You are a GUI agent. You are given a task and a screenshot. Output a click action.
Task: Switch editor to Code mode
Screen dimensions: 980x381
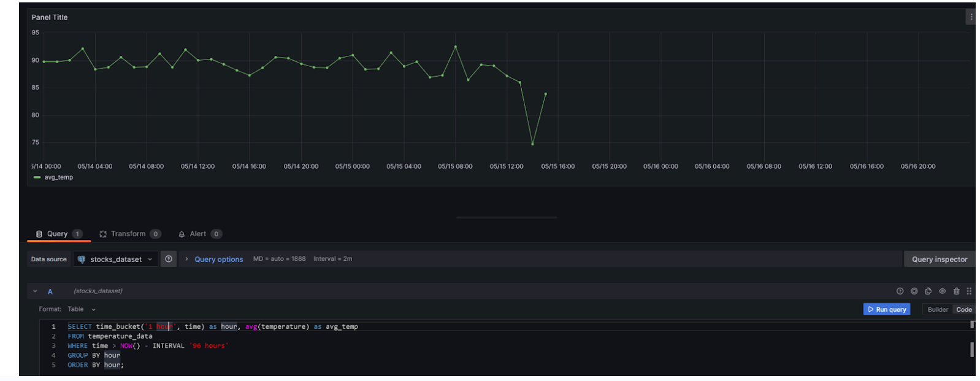pyautogui.click(x=963, y=310)
